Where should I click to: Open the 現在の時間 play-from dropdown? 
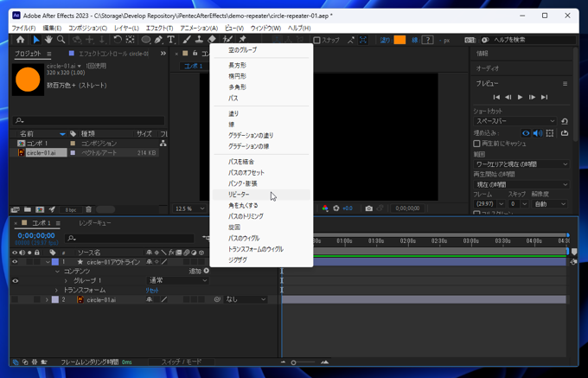tap(521, 184)
